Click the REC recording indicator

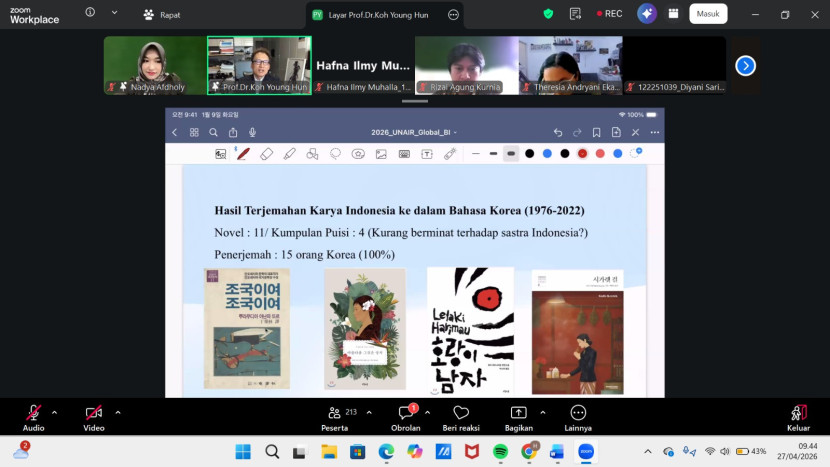click(609, 14)
